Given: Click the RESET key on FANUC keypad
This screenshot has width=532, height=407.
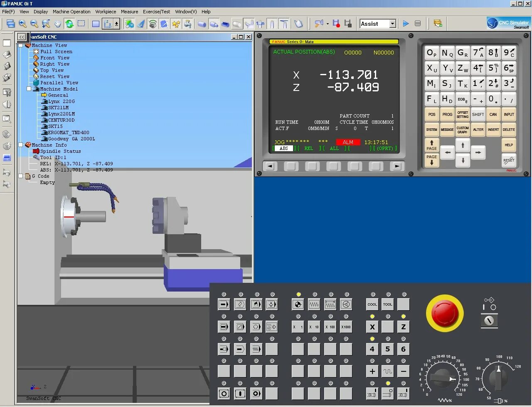Looking at the screenshot, I should (509, 160).
